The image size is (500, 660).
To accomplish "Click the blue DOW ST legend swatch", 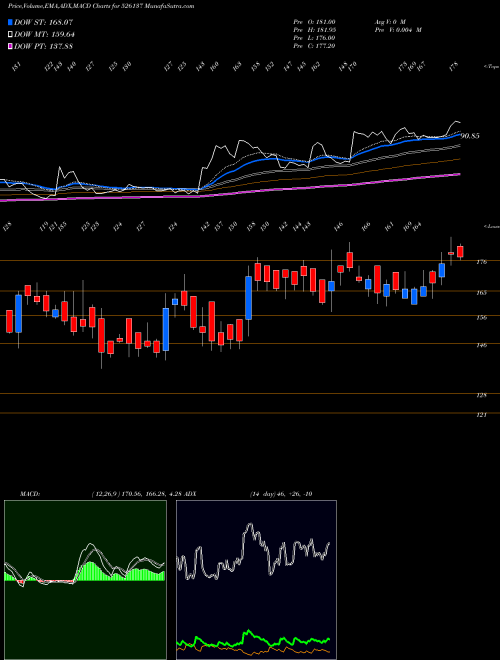I will coord(10,22).
